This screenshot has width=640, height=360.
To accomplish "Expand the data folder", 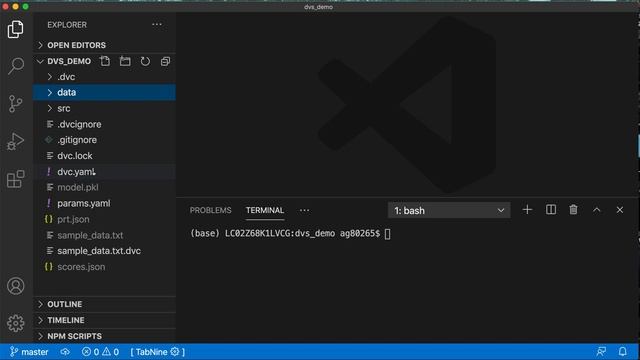I will click(x=104, y=92).
